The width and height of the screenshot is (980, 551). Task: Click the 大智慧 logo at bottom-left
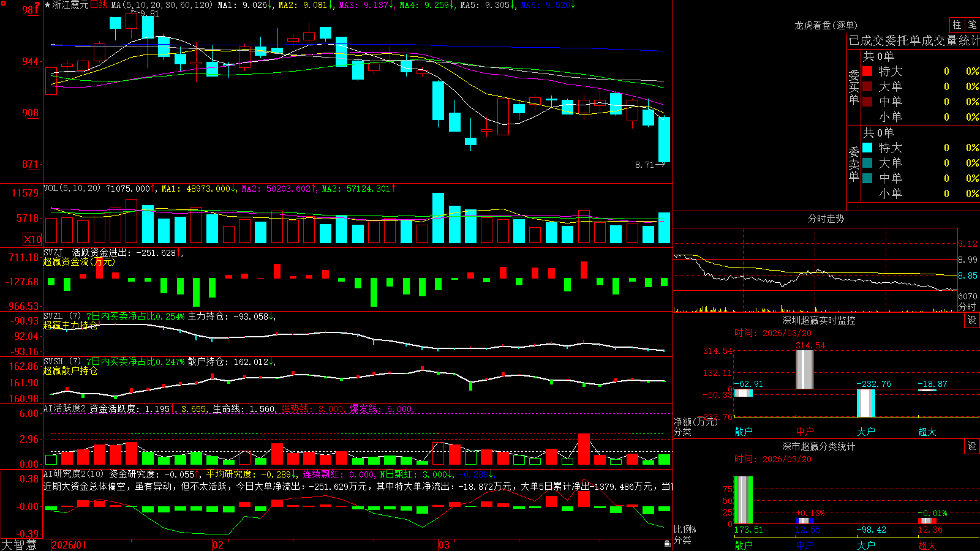pyautogui.click(x=19, y=545)
